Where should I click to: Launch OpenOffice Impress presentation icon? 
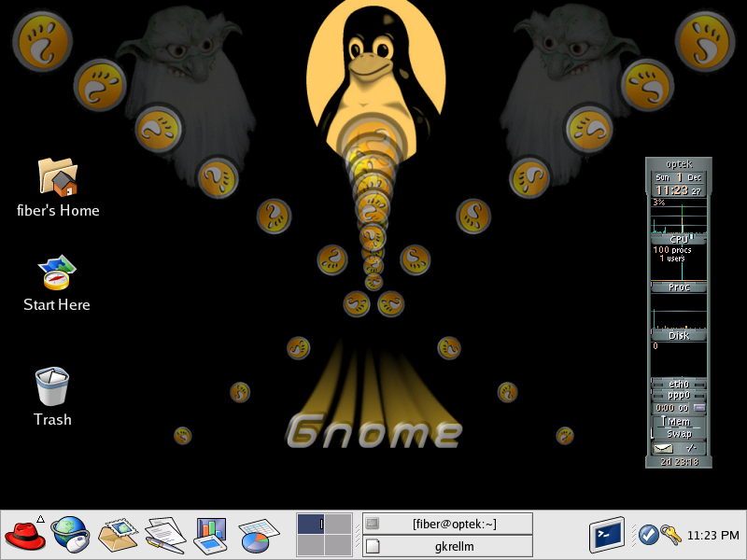pyautogui.click(x=211, y=536)
